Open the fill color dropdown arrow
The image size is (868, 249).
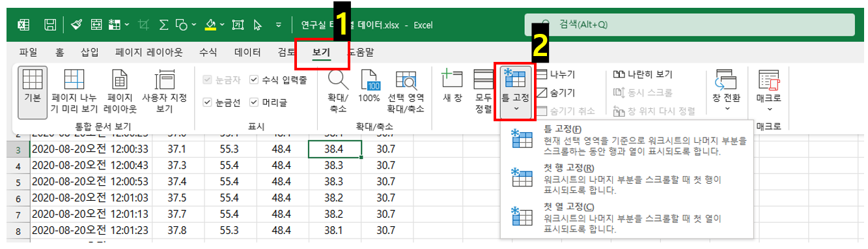(x=222, y=25)
